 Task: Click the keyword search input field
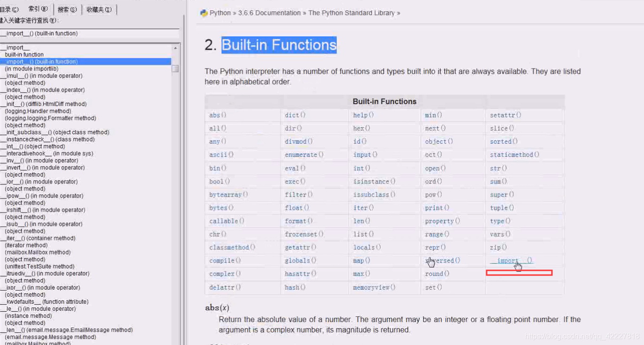tap(89, 33)
